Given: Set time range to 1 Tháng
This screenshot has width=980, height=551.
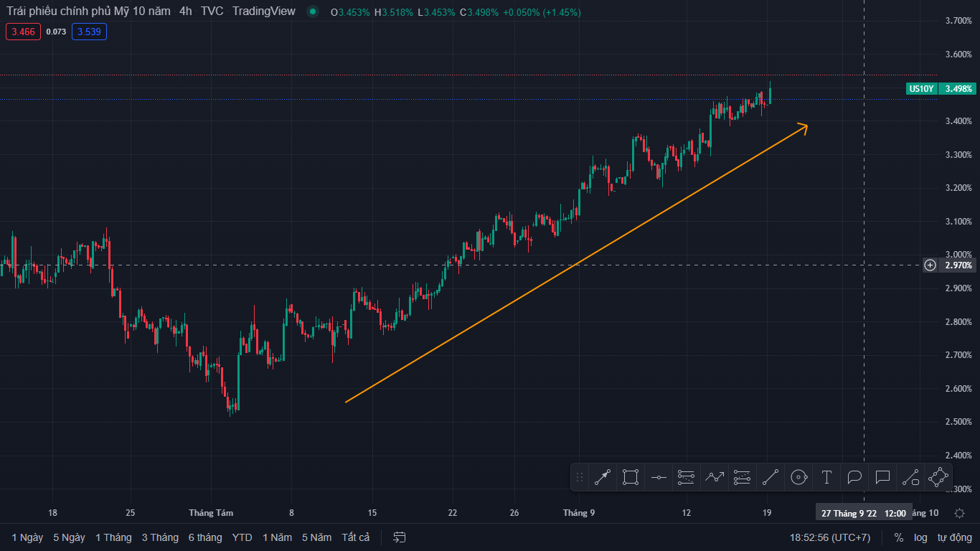Looking at the screenshot, I should (113, 537).
